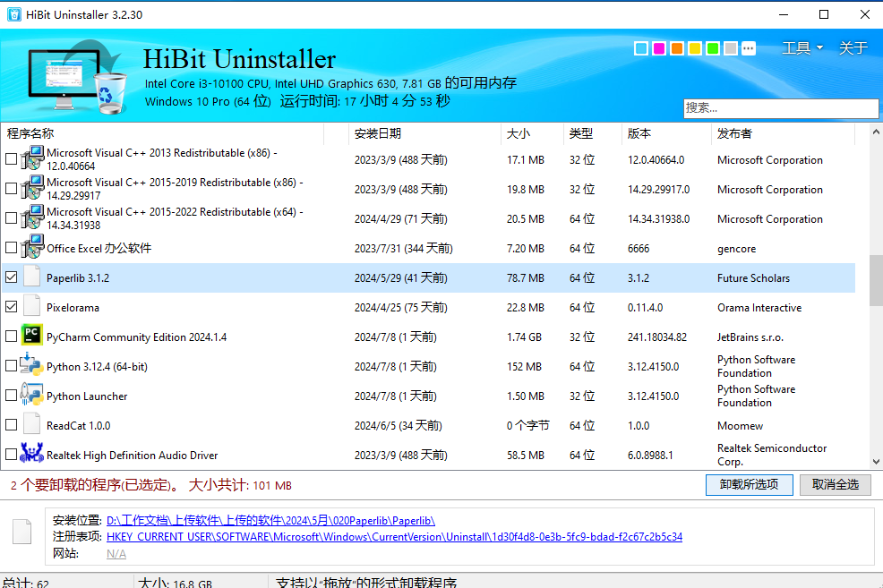The width and height of the screenshot is (883, 588).
Task: Click the Python Launcher rocket icon
Action: pos(30,396)
